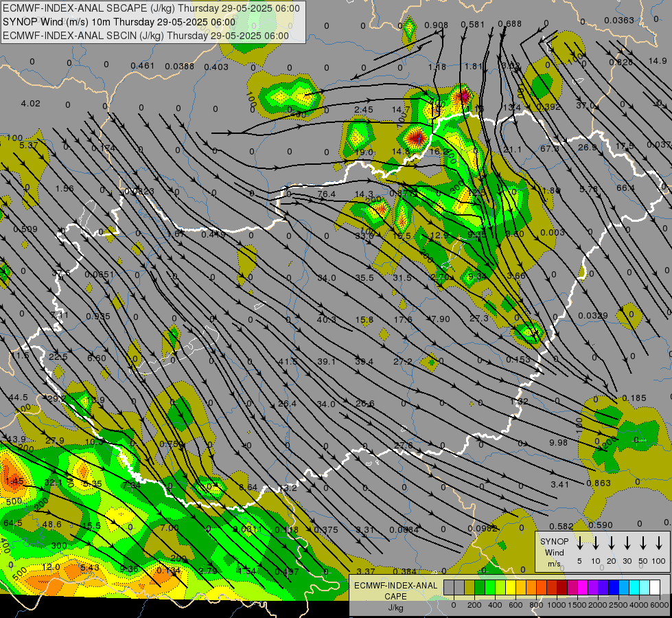Click the map value 27.3

[478, 318]
